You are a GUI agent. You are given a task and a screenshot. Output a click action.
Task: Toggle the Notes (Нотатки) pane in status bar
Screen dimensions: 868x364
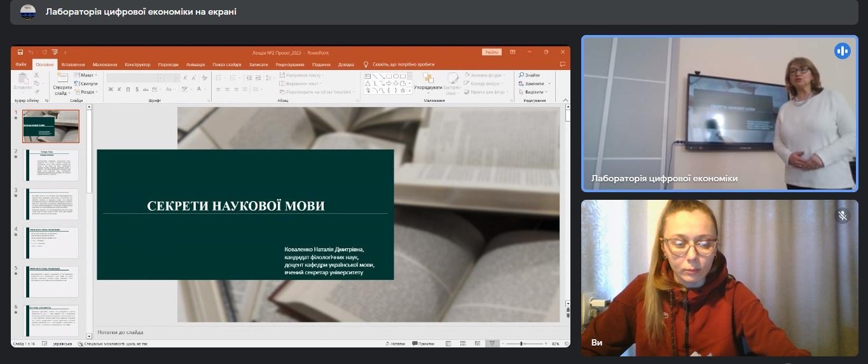click(x=395, y=344)
